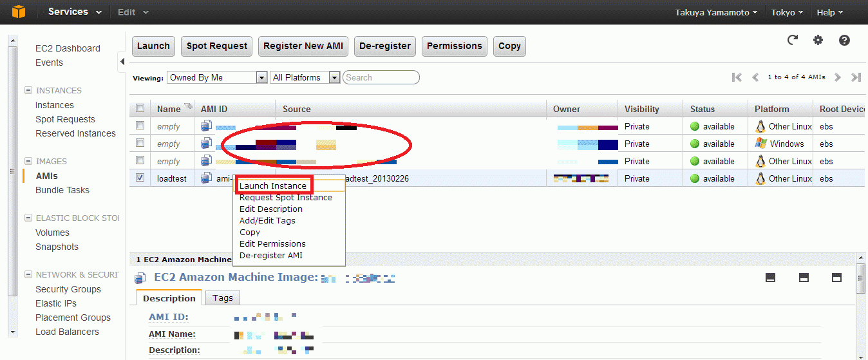This screenshot has width=868, height=360.
Task: Click the AMI Search input field
Action: coord(381,77)
